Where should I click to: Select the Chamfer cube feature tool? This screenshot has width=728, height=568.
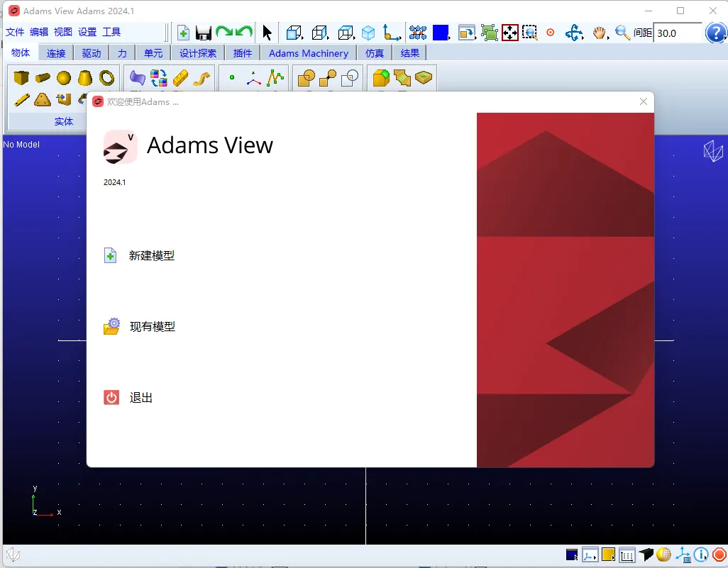pos(381,78)
